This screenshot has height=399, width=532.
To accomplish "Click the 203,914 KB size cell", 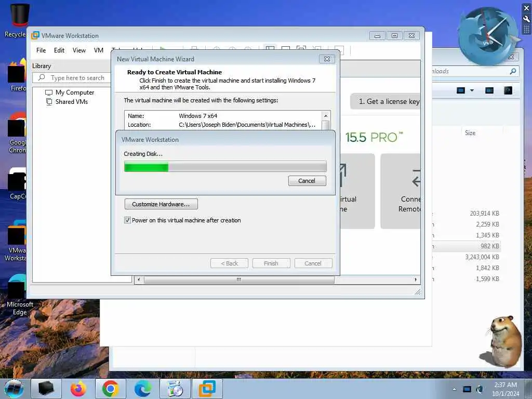I will click(x=485, y=214).
